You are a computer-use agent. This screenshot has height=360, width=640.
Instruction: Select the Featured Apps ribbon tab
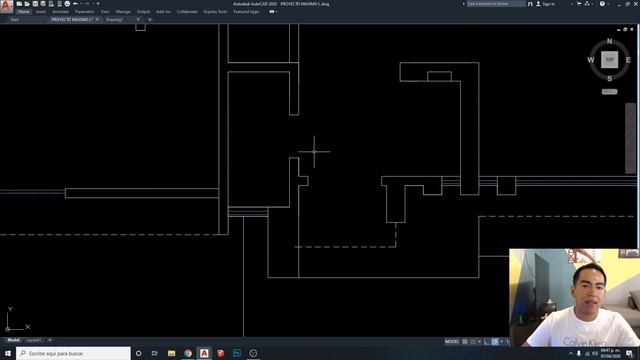246,12
